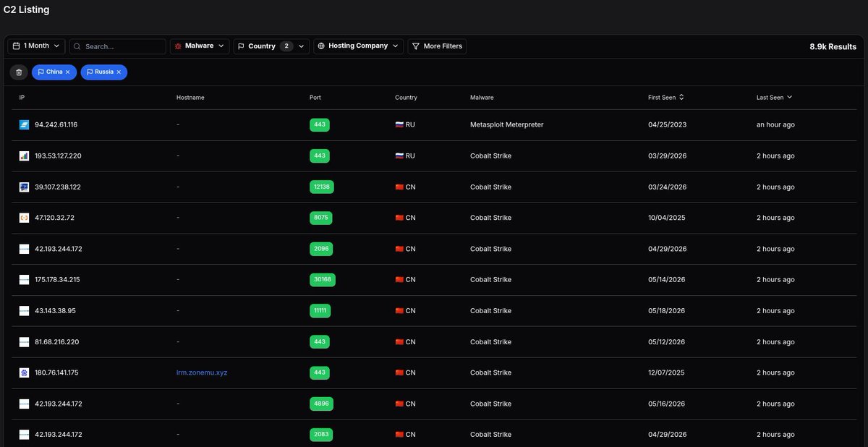Click port badge 30168

323,280
